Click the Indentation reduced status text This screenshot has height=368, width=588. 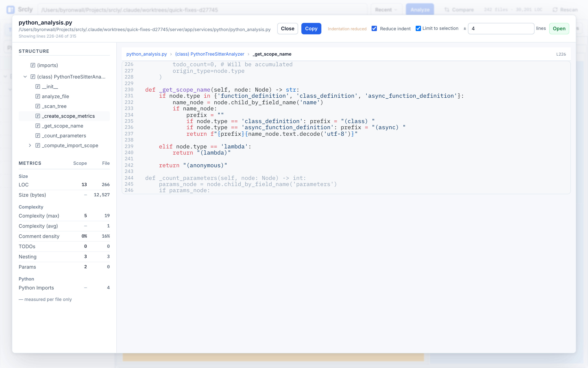point(347,29)
